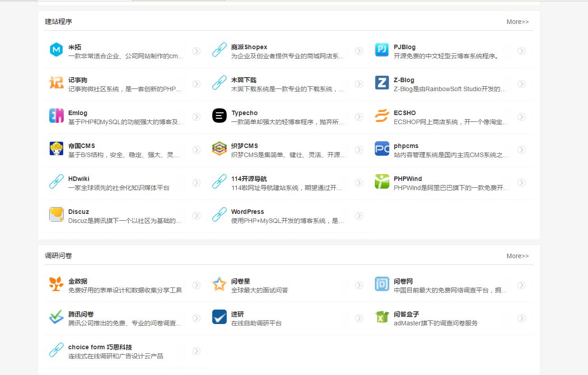Click the HDwiki title link
Screen dimensions: 588x375
pyautogui.click(x=79, y=179)
